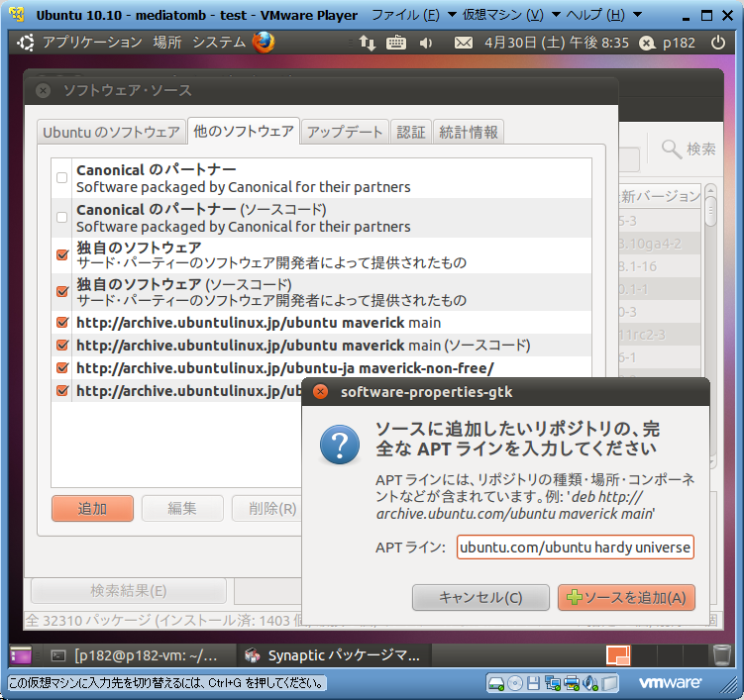Click the VMware floppy device icon
This screenshot has width=744, height=700.
click(x=533, y=683)
